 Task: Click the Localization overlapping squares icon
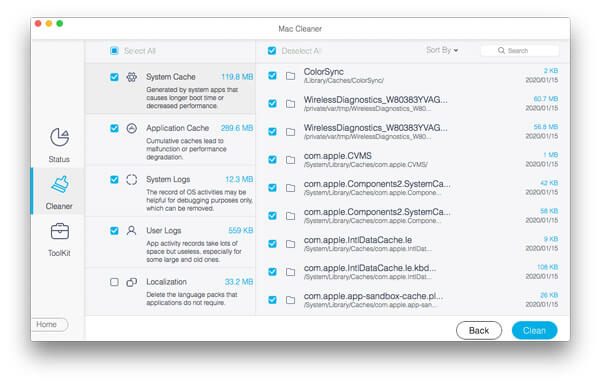[x=132, y=282]
